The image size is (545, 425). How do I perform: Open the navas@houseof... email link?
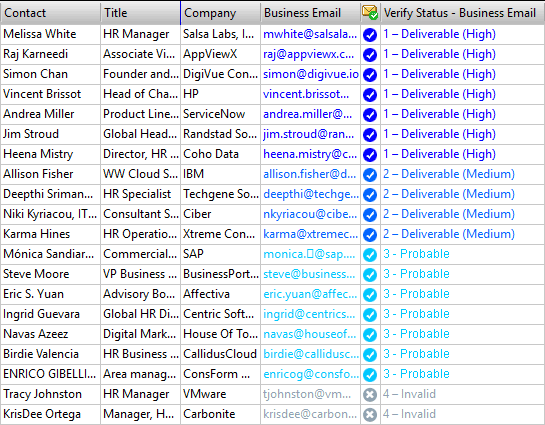[x=310, y=334]
